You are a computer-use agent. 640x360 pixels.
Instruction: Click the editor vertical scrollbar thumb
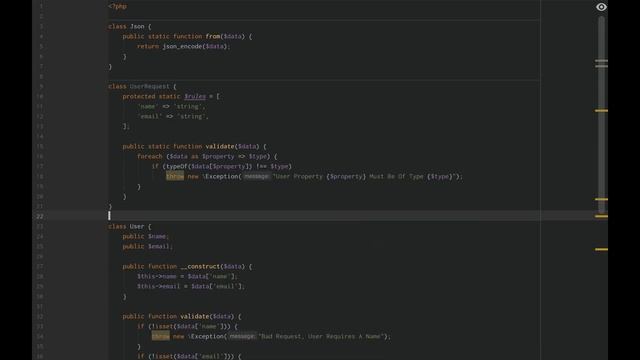pos(601,114)
